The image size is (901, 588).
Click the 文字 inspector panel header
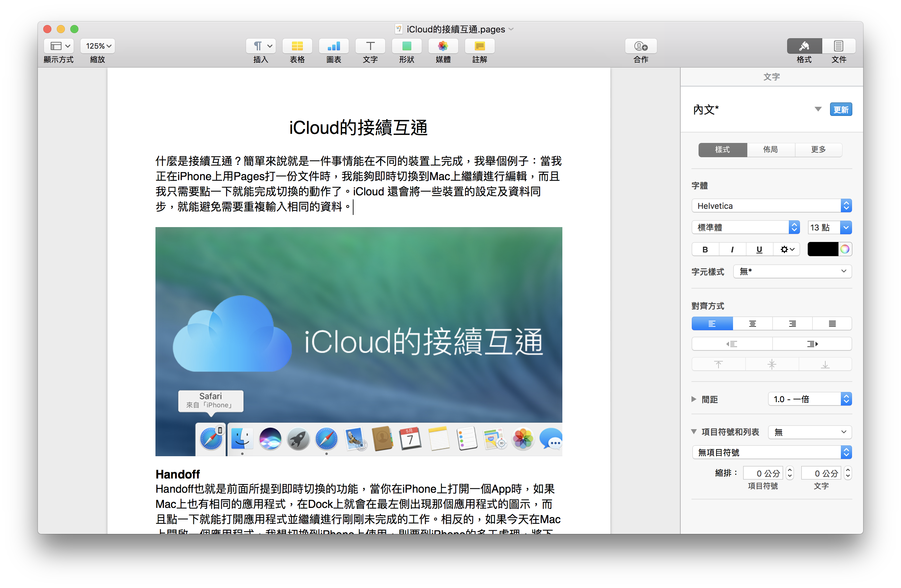click(x=772, y=77)
